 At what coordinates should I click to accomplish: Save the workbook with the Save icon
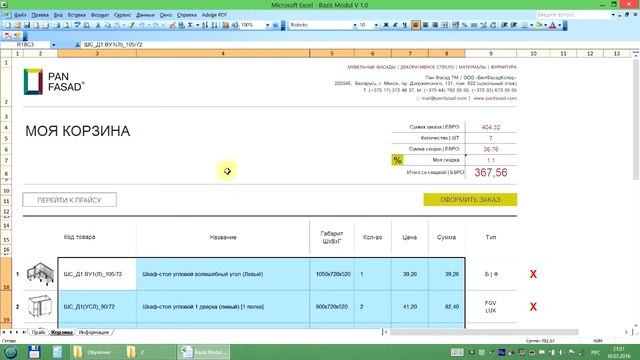click(27, 25)
